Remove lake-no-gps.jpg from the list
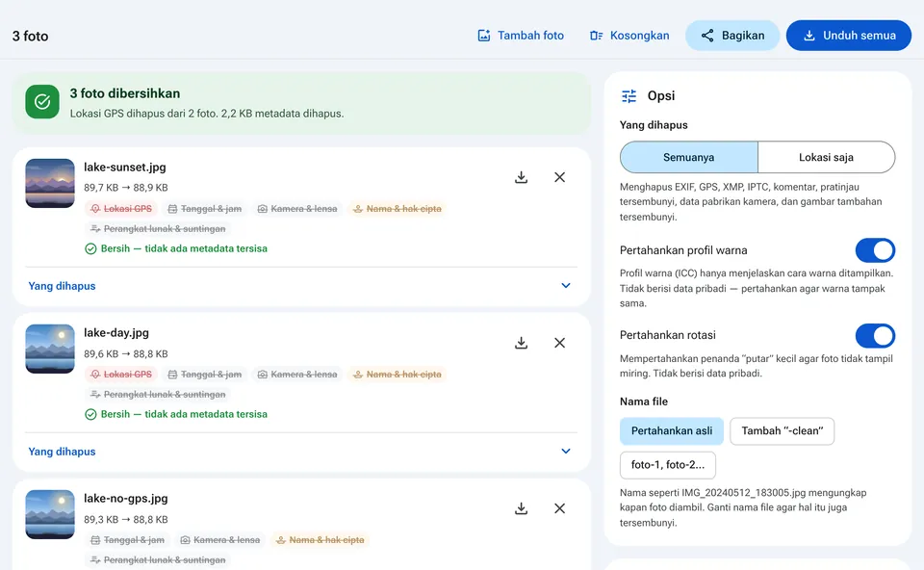 (560, 508)
